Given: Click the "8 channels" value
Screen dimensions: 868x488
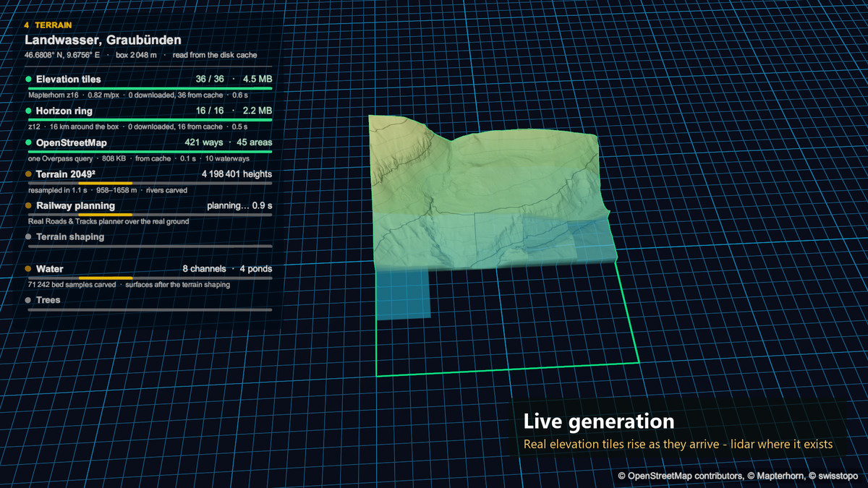Looking at the screenshot, I should (x=204, y=269).
